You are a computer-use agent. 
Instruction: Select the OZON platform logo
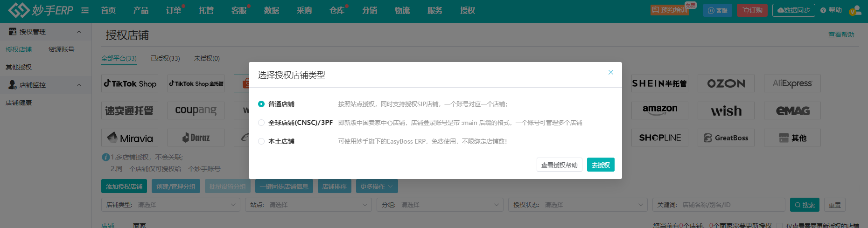(726, 83)
